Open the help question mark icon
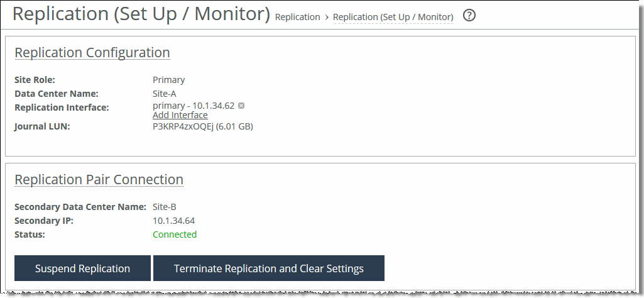 pos(469,16)
